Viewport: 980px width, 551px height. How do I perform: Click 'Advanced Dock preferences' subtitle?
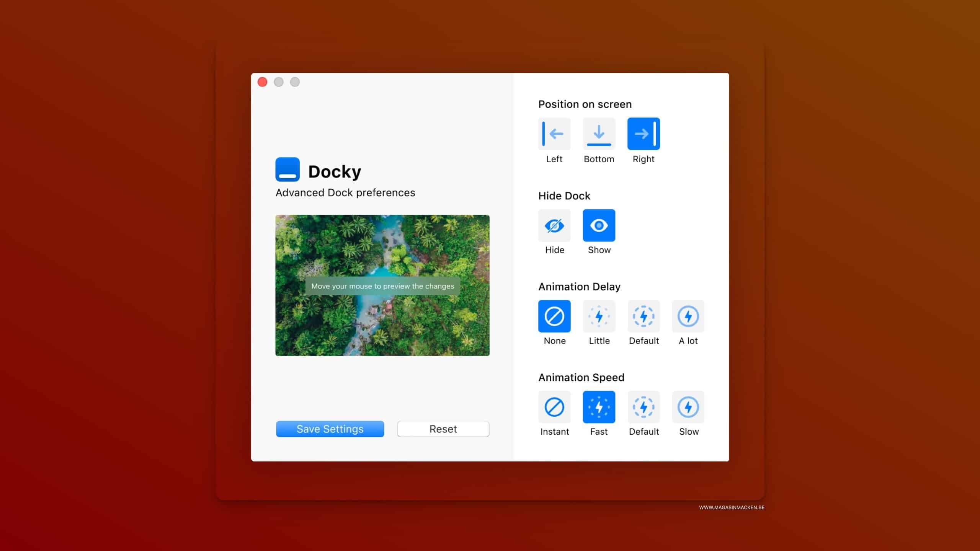[x=345, y=192]
